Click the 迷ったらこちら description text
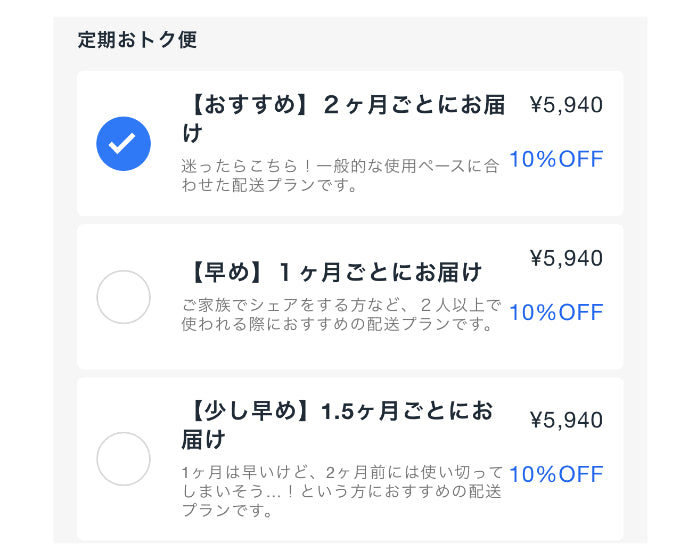 click(x=340, y=174)
